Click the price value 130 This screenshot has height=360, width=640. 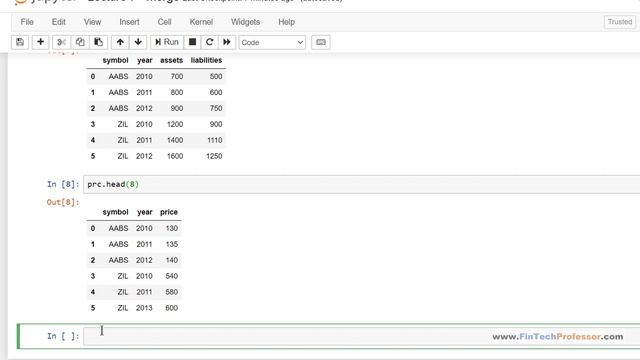click(171, 228)
